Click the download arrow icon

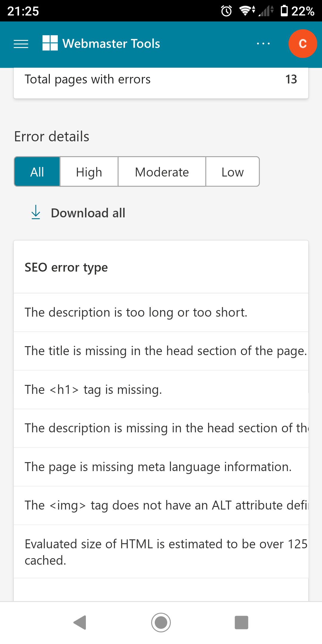(36, 212)
